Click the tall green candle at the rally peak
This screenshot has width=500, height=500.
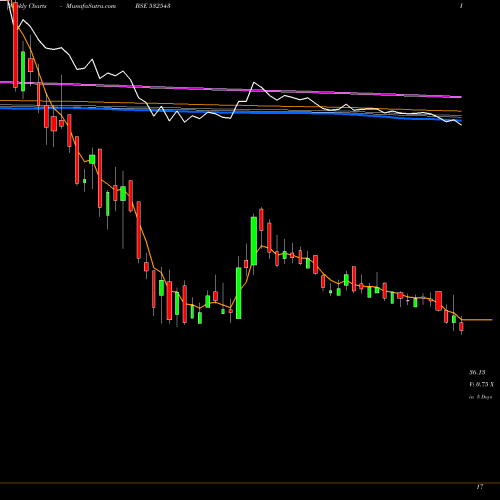coord(254,241)
